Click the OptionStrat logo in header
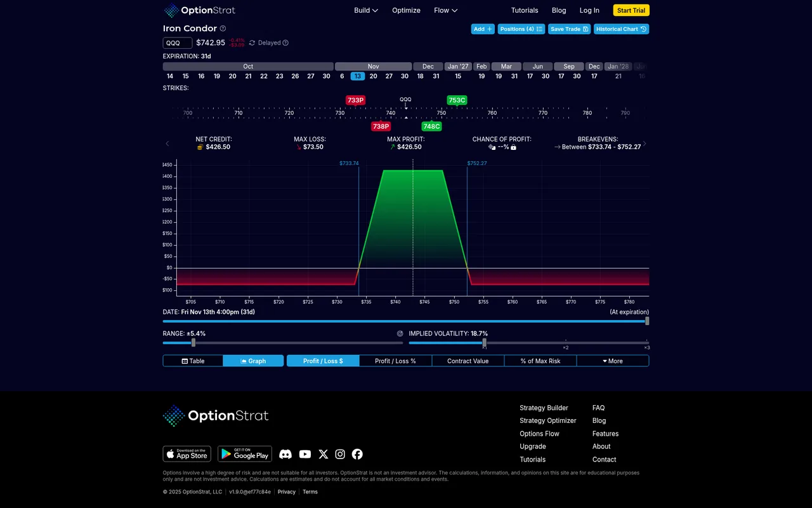 point(199,10)
